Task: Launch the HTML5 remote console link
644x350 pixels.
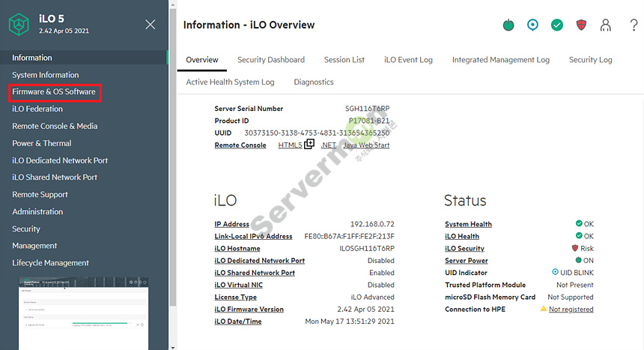Action: (x=290, y=145)
